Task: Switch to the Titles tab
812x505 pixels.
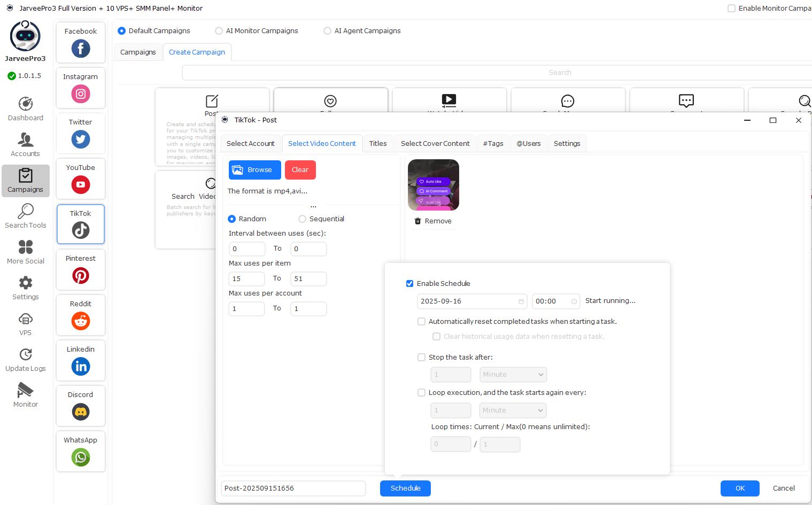Action: pyautogui.click(x=378, y=144)
